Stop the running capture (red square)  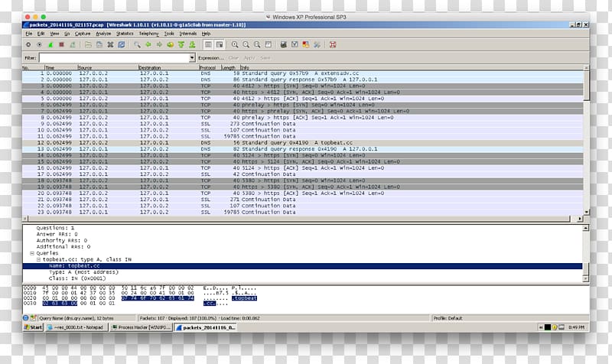[61, 45]
